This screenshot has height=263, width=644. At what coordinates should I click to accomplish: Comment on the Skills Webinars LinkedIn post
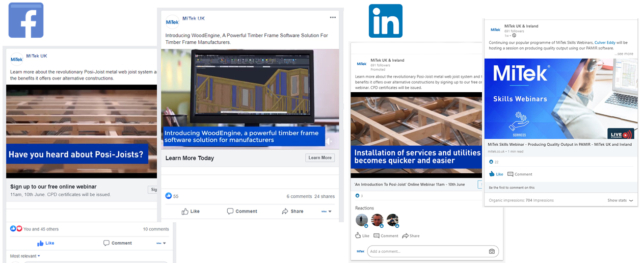tap(520, 174)
